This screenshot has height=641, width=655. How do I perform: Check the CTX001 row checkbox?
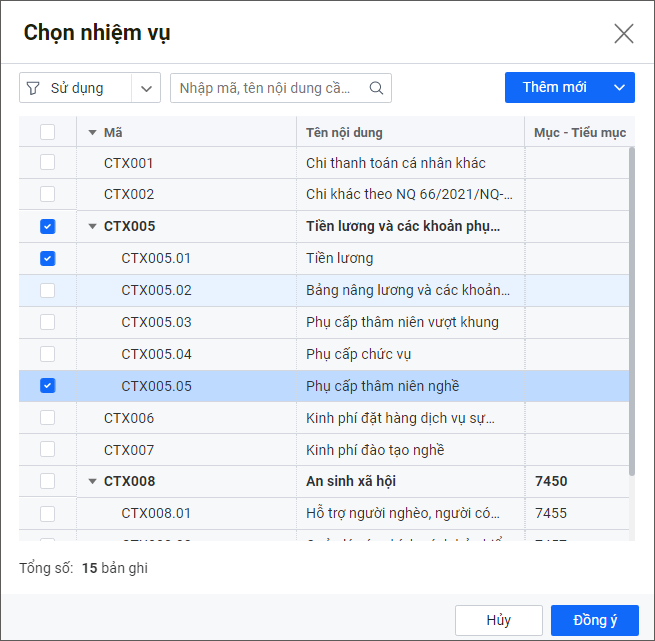[48, 163]
